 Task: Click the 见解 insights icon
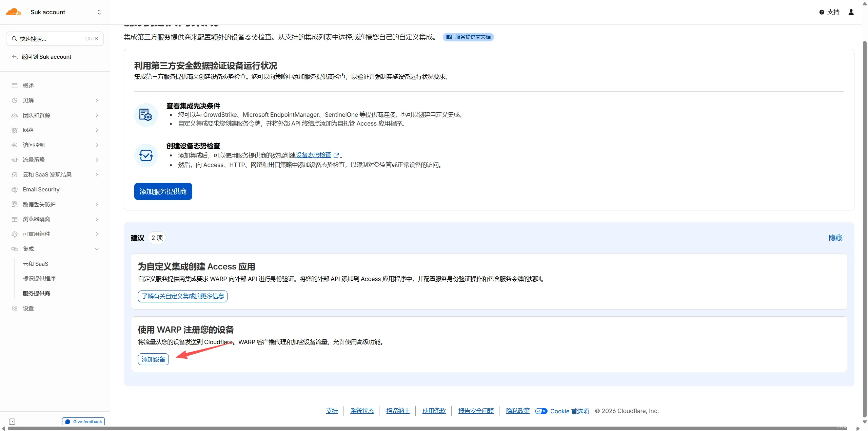pos(15,100)
